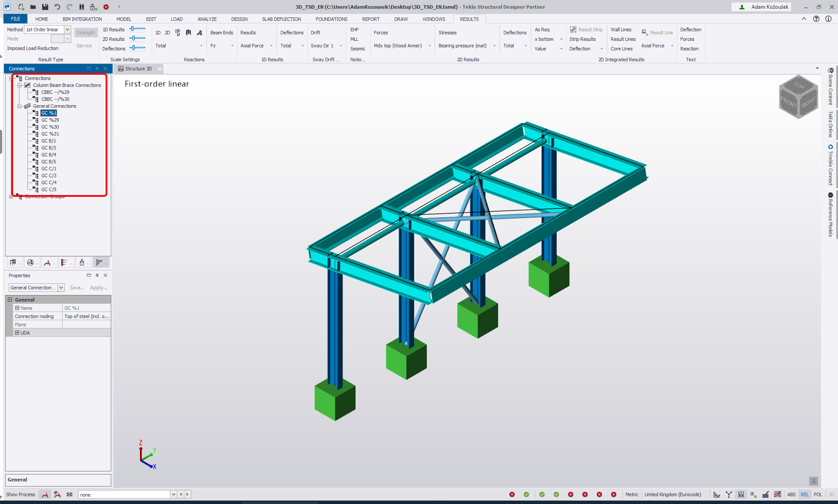Viewport: 838px width, 504px height.
Task: Open the Method analysis dropdown
Action: coord(67,30)
